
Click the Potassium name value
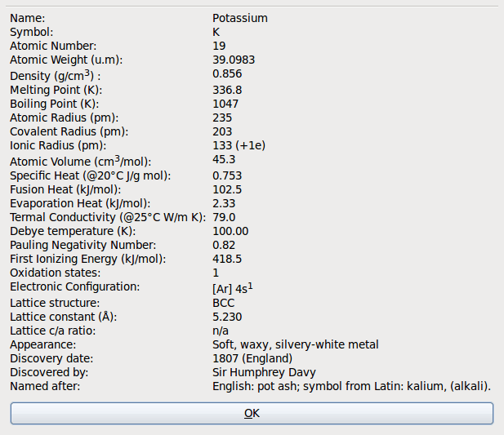[x=239, y=18]
